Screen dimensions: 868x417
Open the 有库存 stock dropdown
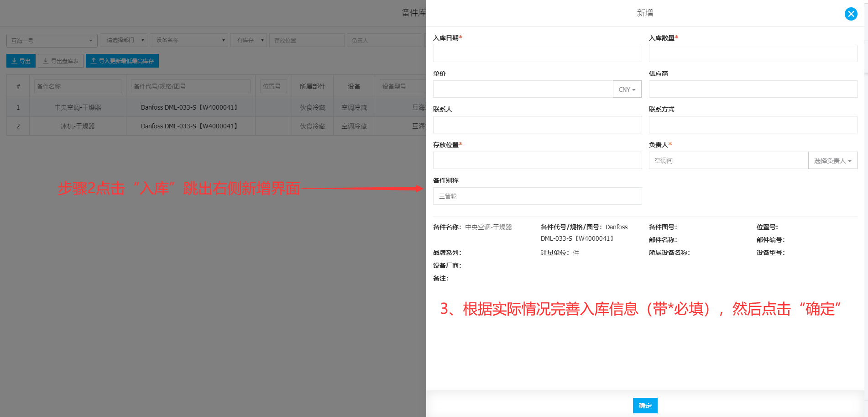coord(249,40)
